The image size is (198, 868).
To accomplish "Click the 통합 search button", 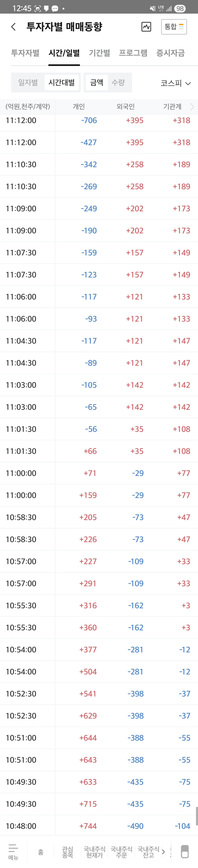I will point(174,27).
